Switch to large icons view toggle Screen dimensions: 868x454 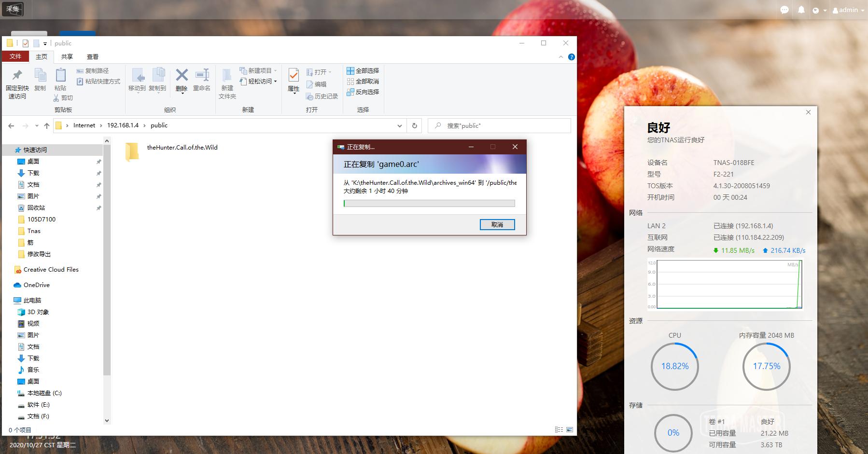coord(570,429)
